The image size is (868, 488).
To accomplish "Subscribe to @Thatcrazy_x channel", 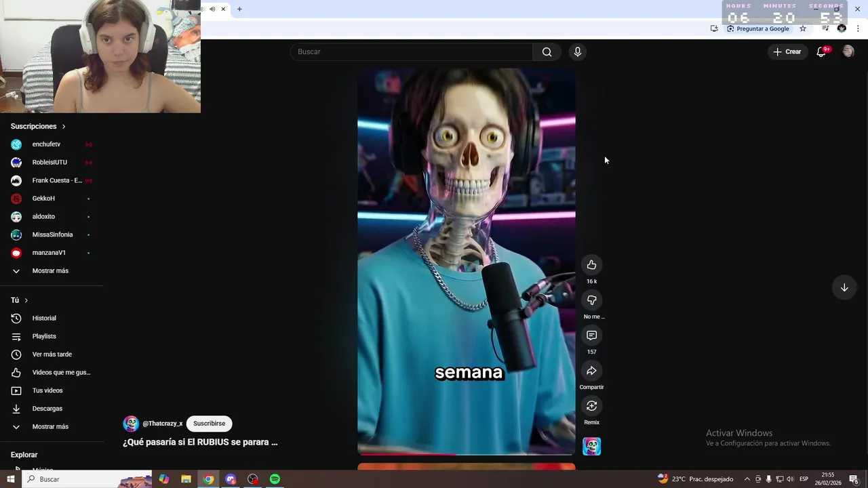I will [x=209, y=424].
